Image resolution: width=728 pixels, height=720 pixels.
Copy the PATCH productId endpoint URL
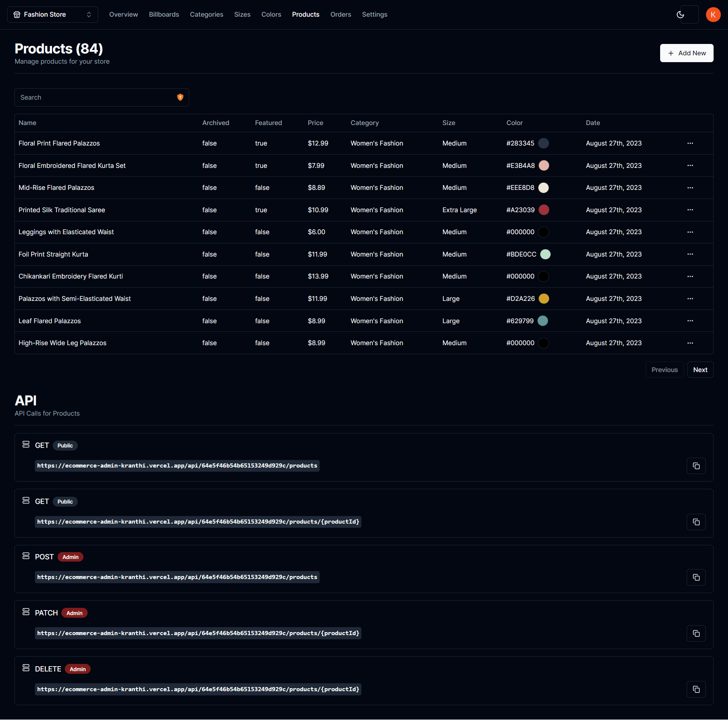(x=696, y=633)
